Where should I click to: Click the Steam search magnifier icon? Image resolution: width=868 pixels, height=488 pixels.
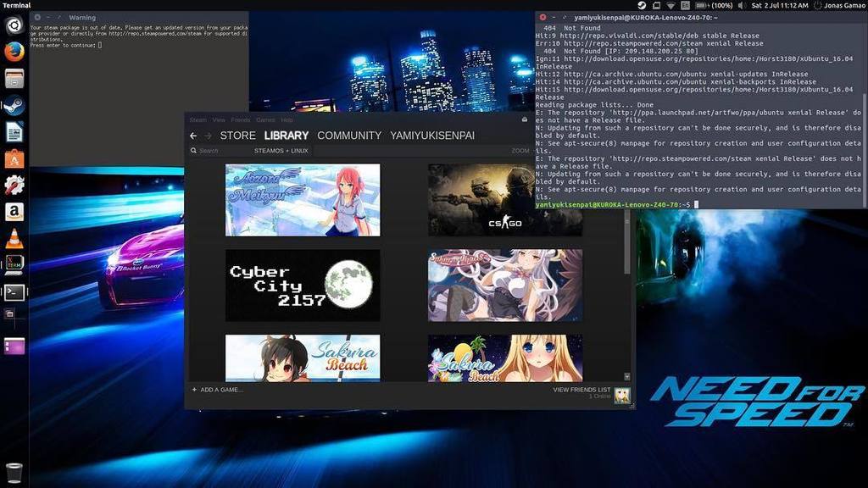(x=193, y=151)
